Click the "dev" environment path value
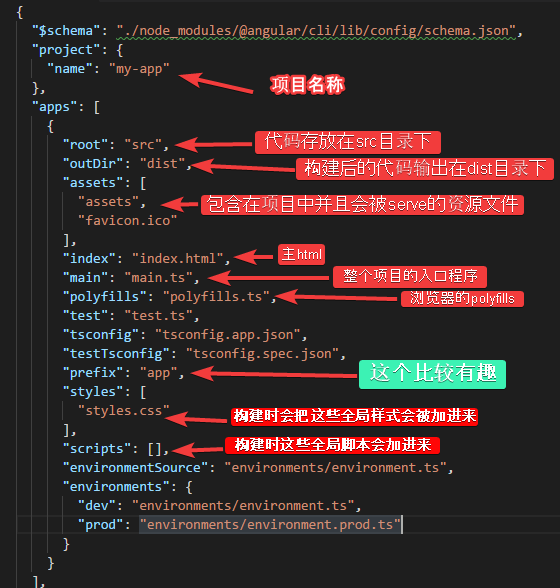The width and height of the screenshot is (560, 588). [243, 506]
